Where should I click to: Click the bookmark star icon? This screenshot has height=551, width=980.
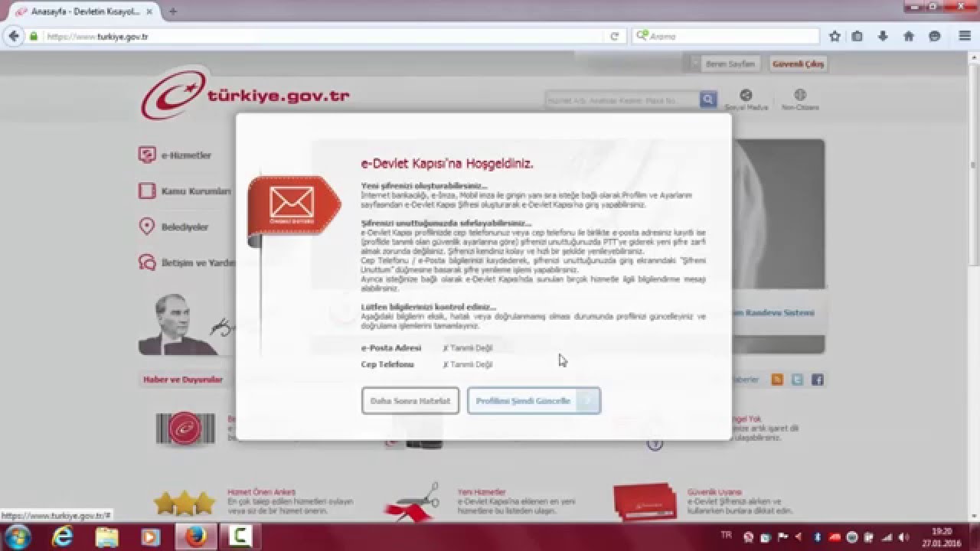(x=835, y=36)
